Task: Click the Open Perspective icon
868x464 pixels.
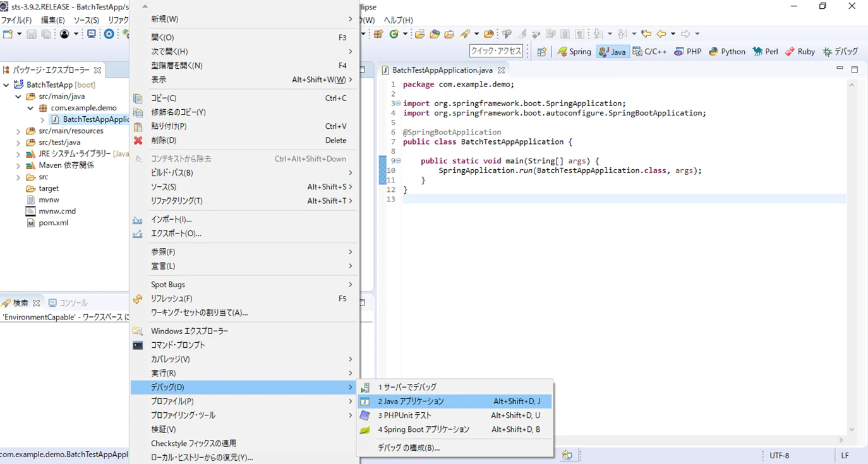Action: pos(542,52)
